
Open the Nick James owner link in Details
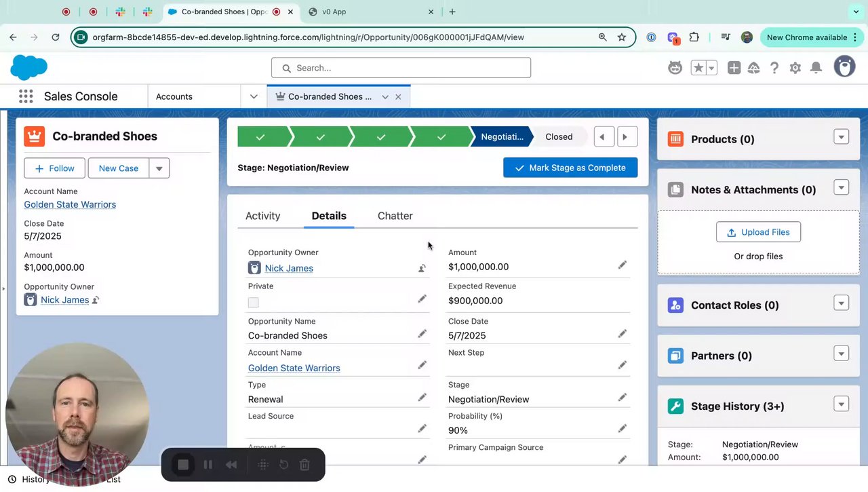click(x=289, y=268)
